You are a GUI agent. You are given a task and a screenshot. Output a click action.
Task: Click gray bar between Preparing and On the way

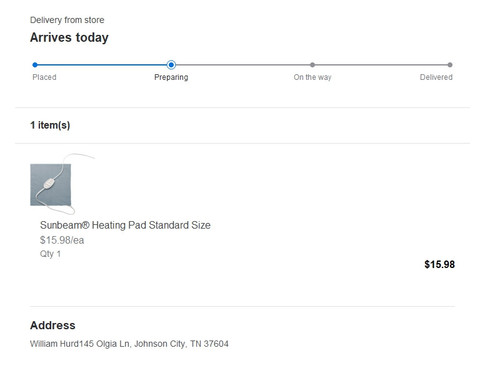click(243, 65)
